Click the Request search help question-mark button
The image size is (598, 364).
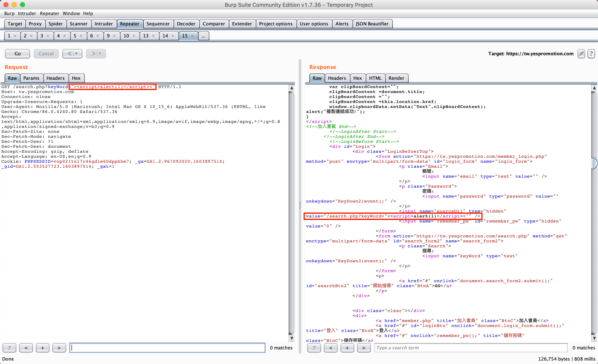click(10, 348)
